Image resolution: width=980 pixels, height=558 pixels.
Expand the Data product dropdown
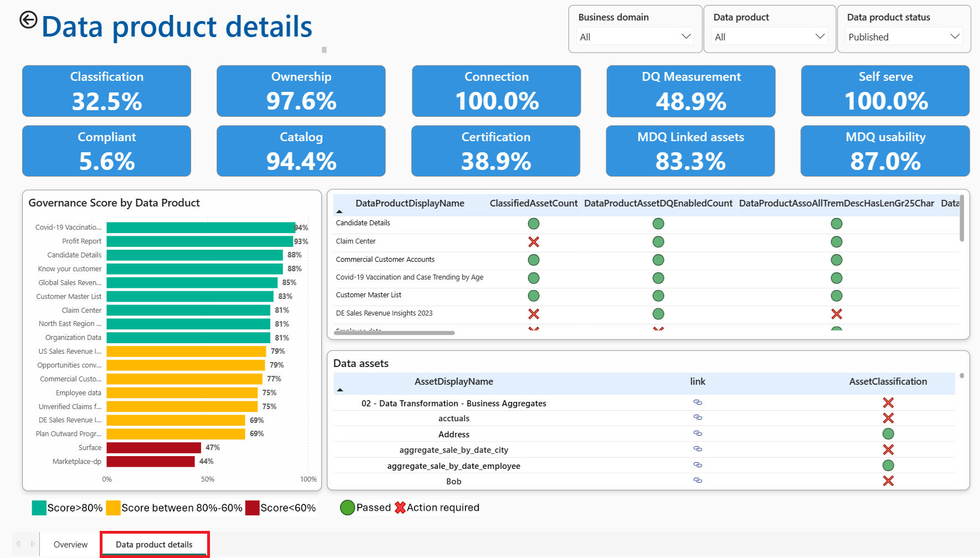click(x=769, y=37)
